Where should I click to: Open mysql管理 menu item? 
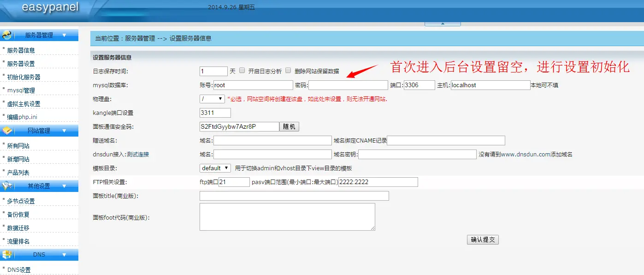coord(21,90)
